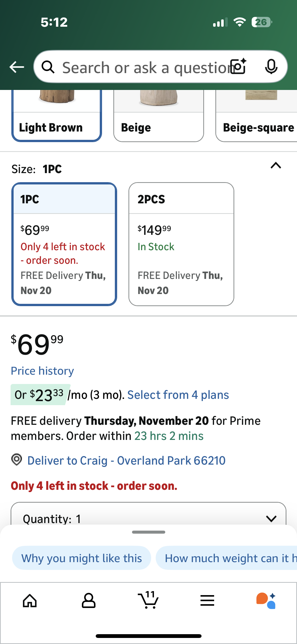Go to Home tab icon

tap(30, 601)
